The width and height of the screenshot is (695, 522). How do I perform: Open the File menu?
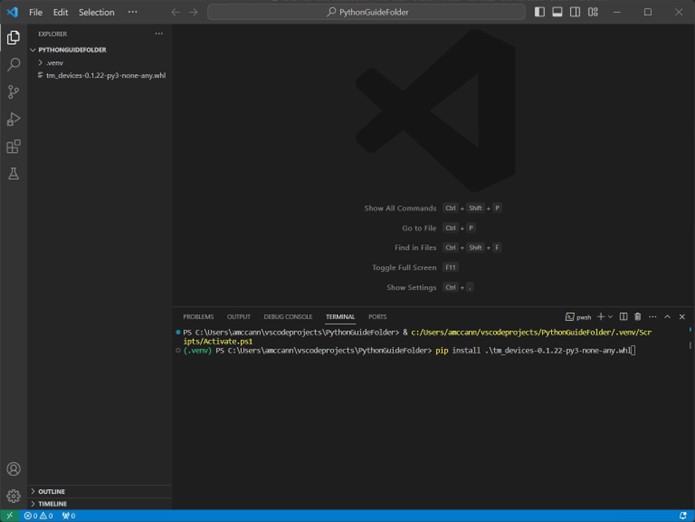pos(35,12)
